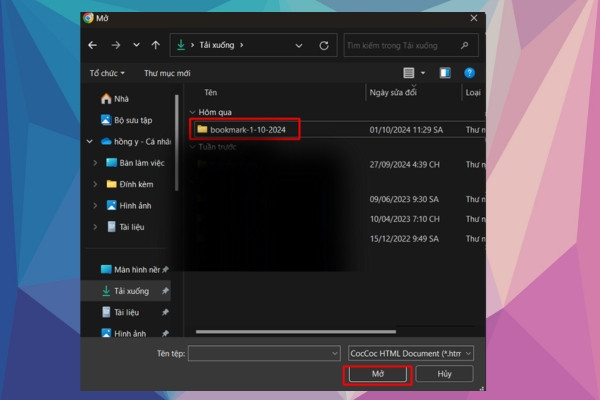Toggle the preview pane icon
Viewport: 600px width, 400px height.
pyautogui.click(x=445, y=73)
